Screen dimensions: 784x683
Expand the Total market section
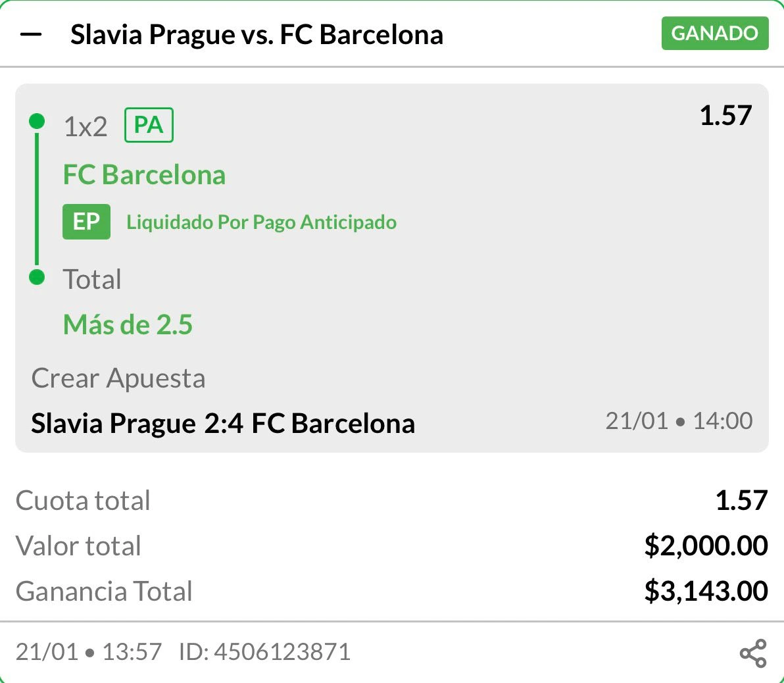pyautogui.click(x=92, y=279)
